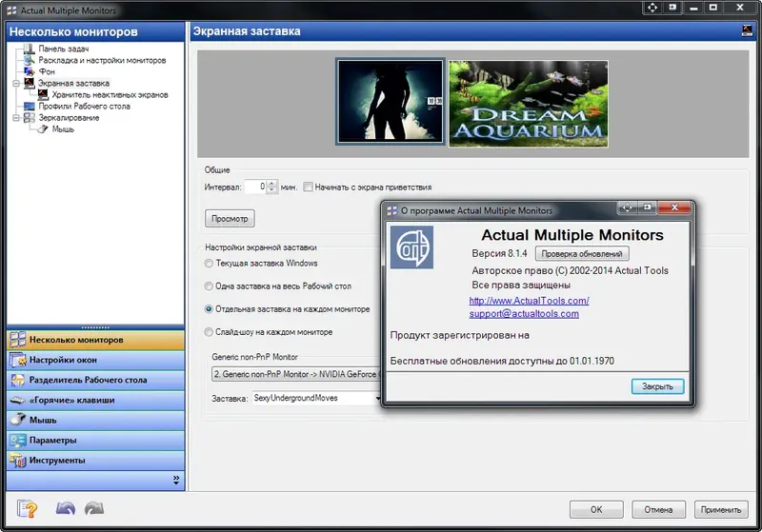Screen dimensions: 762x532
Task: Enable Начинать с экрана приветствия checkbox
Action: click(x=308, y=187)
